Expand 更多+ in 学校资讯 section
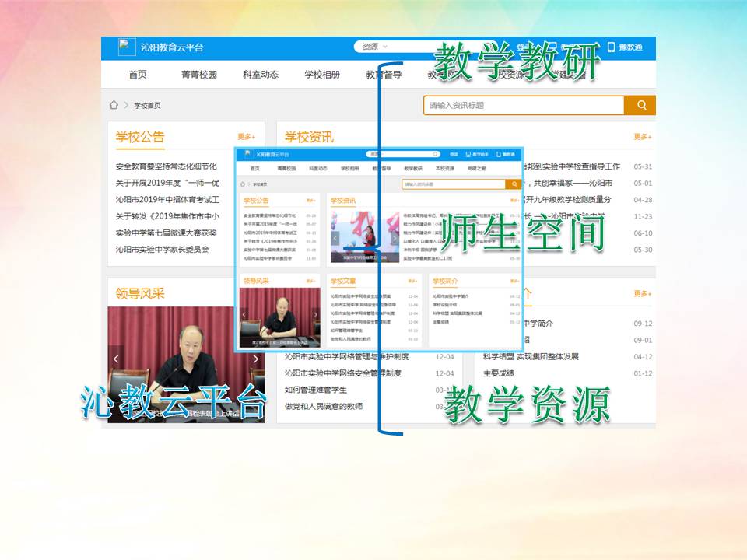Viewport: 747px width, 560px height. tap(642, 137)
